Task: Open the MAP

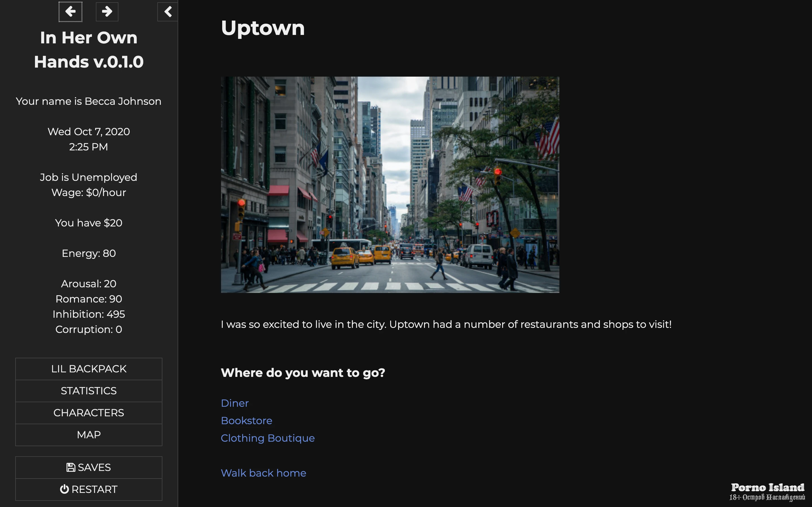Action: tap(89, 435)
